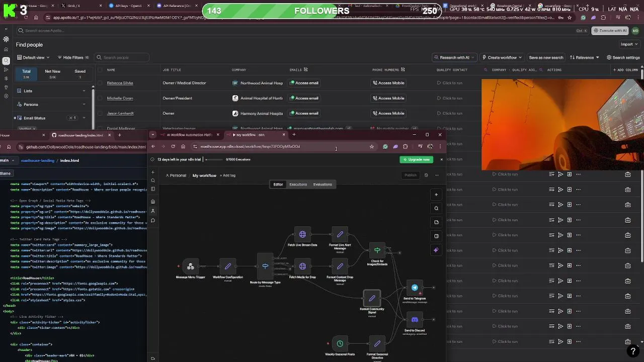Open n8n workflow history clock icon

pos(426,175)
